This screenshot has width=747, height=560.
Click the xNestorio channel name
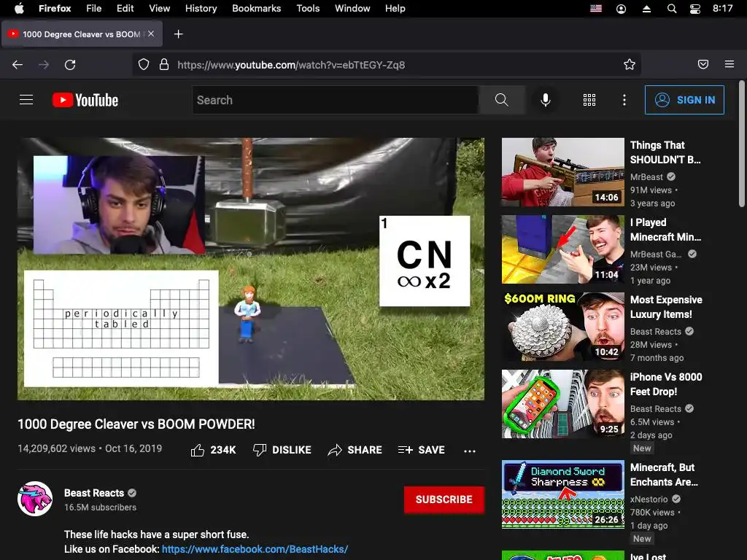649,499
